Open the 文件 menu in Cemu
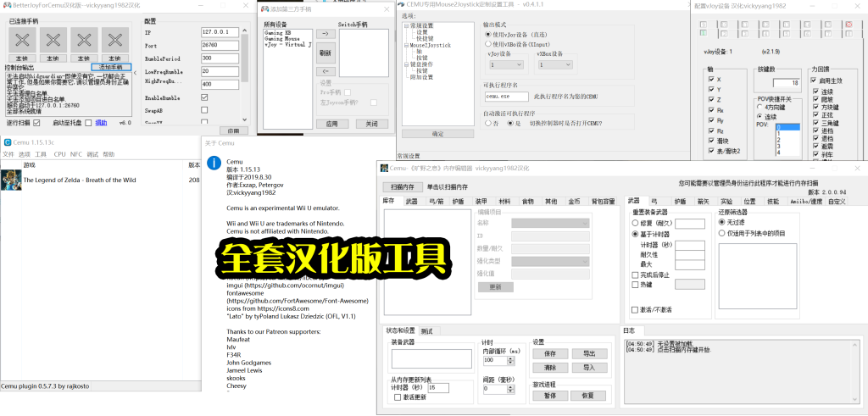 click(x=8, y=154)
